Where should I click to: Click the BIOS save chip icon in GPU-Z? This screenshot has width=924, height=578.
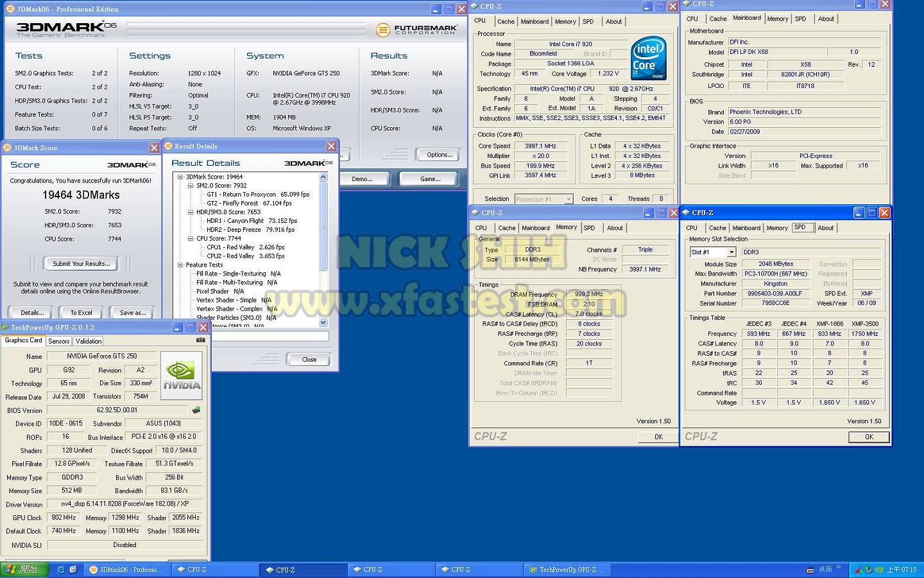(196, 410)
